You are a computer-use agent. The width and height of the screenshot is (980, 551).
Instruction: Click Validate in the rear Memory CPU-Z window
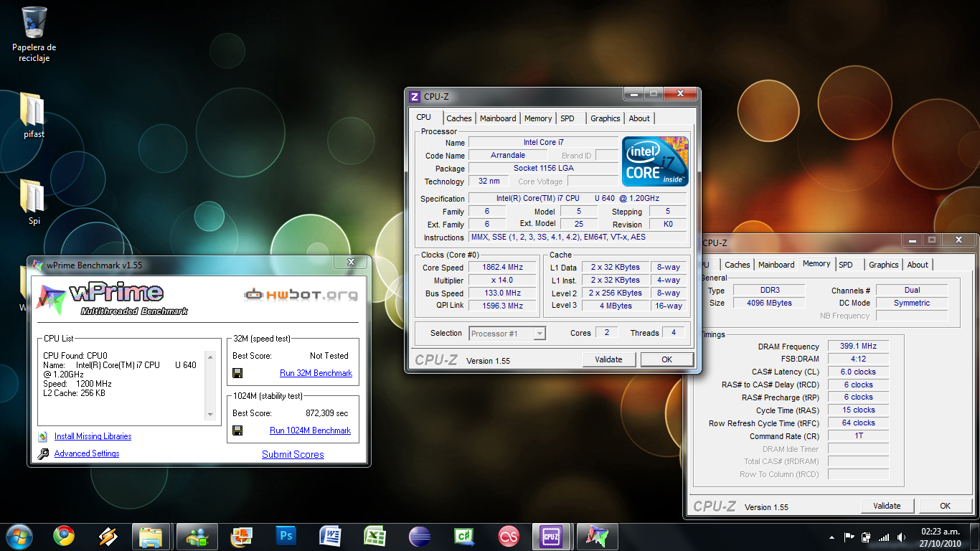click(887, 506)
